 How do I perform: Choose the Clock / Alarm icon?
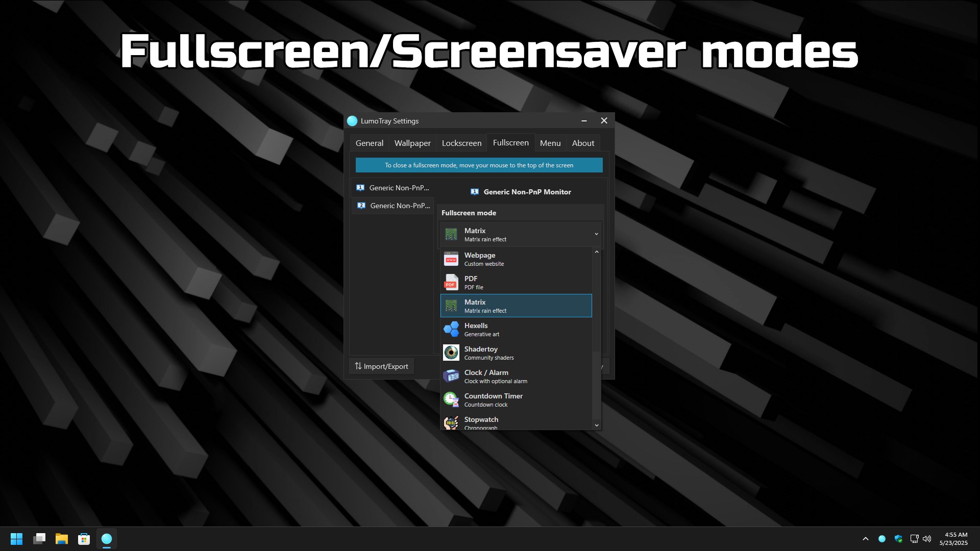pos(451,377)
